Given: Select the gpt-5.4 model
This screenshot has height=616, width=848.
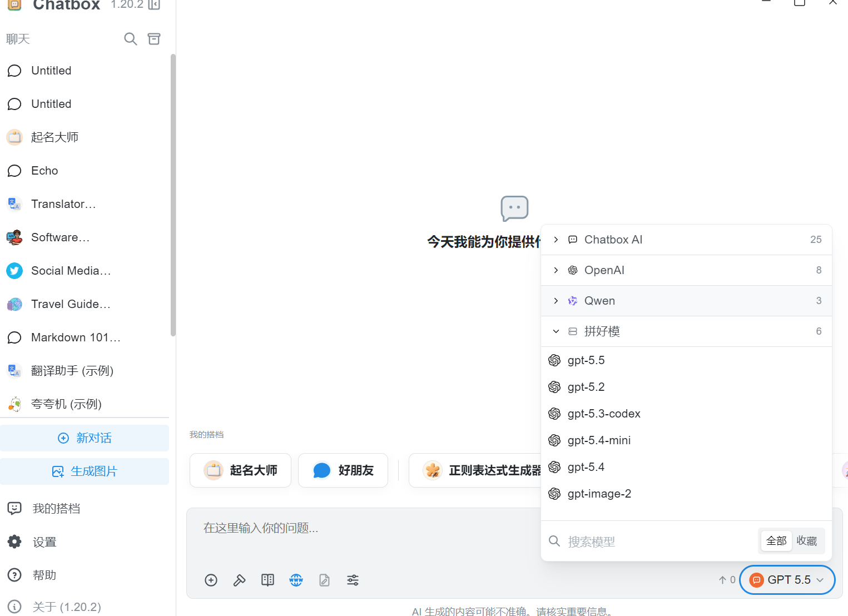Looking at the screenshot, I should click(x=686, y=467).
